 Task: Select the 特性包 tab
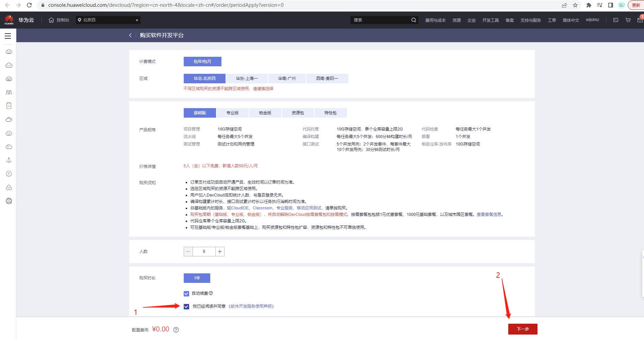click(330, 113)
